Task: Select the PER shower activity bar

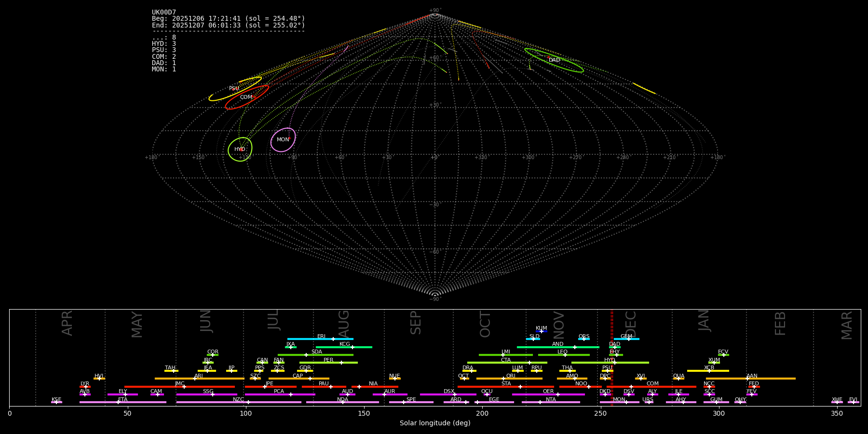Action: tap(328, 363)
